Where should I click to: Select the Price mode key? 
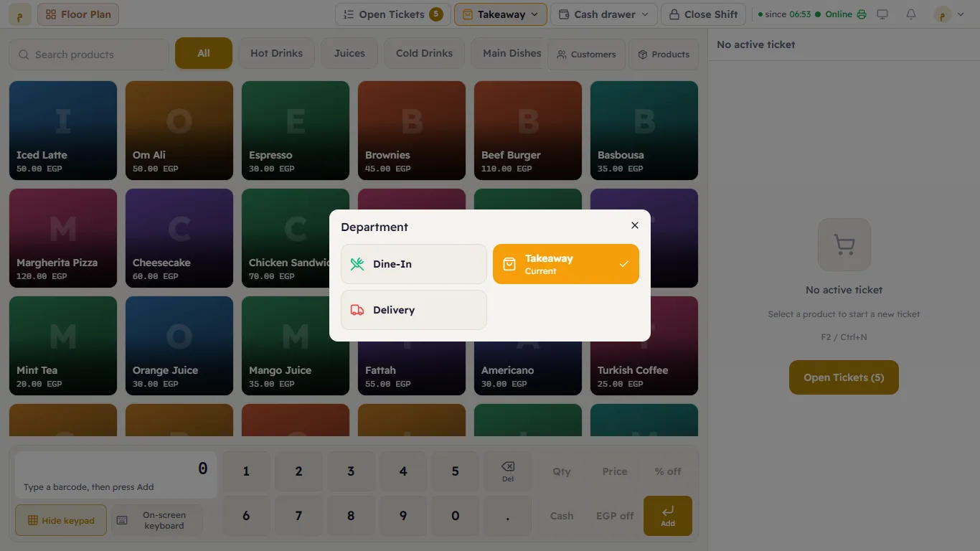[615, 471]
